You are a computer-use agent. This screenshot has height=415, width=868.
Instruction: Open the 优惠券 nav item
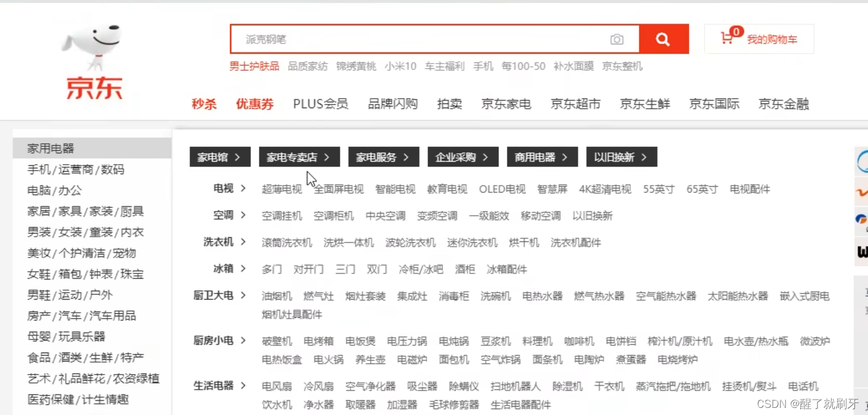point(255,104)
